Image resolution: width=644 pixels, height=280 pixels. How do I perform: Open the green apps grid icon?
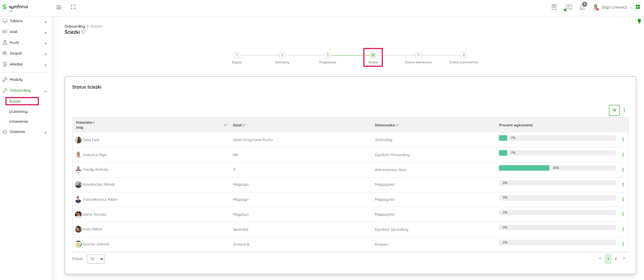point(638,7)
